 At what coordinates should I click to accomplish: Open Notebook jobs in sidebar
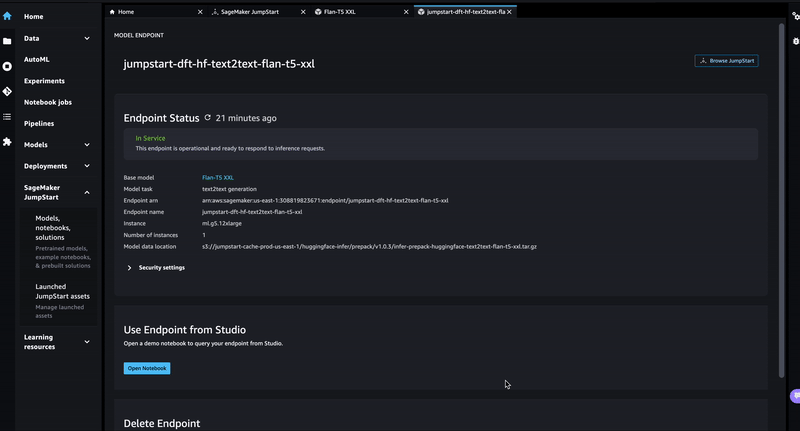pyautogui.click(x=48, y=102)
